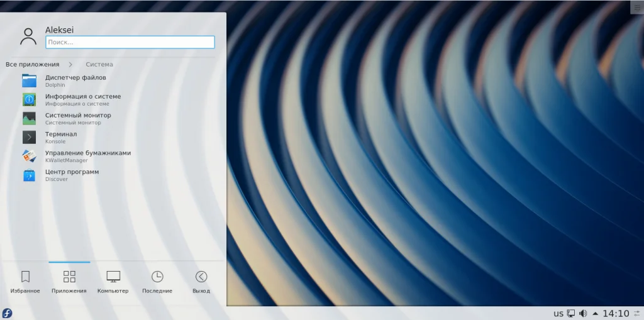
Task: Open Dolphin file manager icon
Action: 29,81
